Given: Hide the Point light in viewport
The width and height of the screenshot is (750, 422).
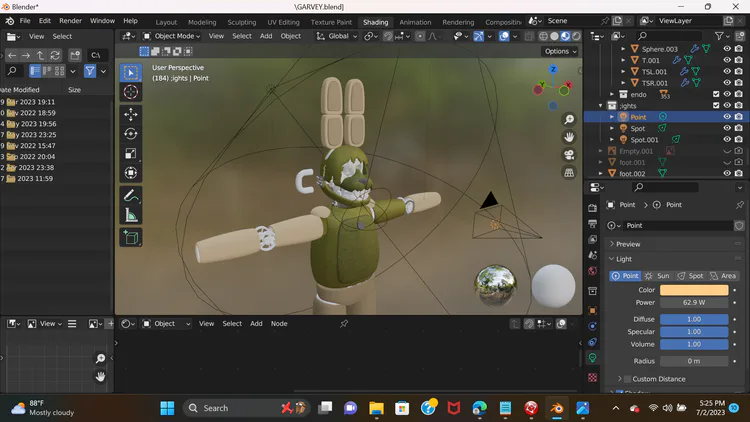Looking at the screenshot, I should pos(727,117).
